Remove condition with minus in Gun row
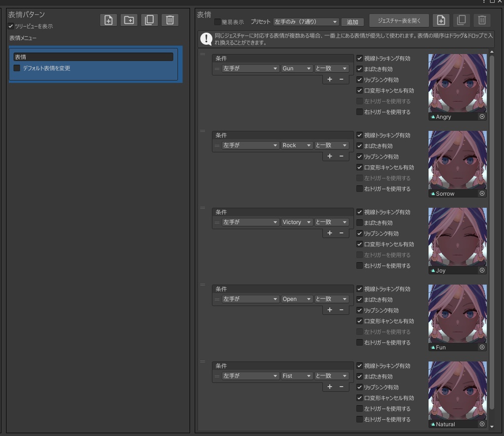 coord(342,79)
